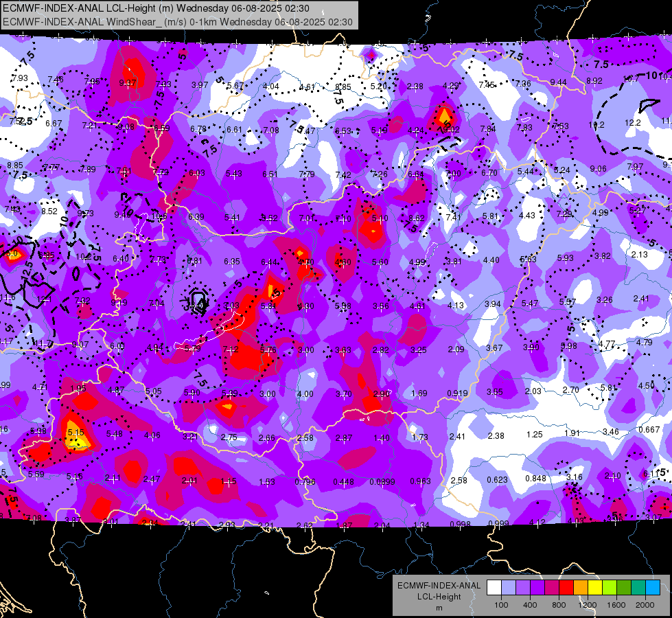Click the wind shear value 0.998
Image resolution: width=672 pixels, height=618 pixels.
click(x=460, y=525)
